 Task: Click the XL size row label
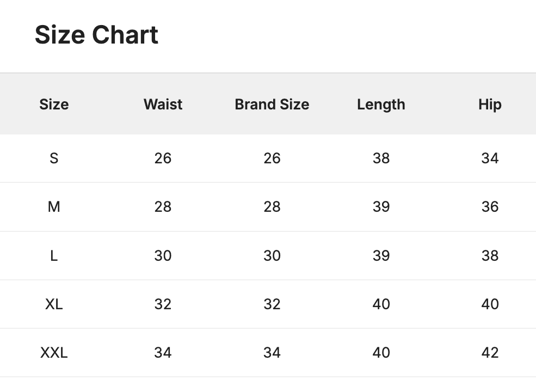click(x=54, y=304)
